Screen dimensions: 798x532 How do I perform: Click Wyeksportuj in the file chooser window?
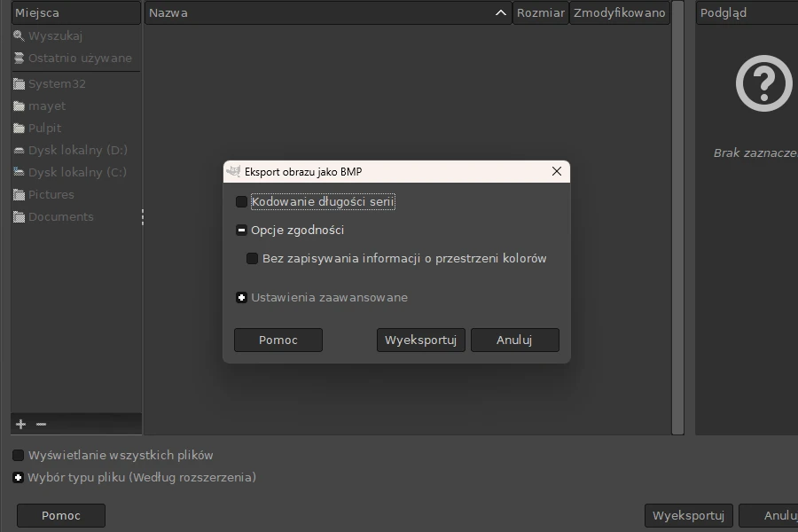[x=689, y=516]
